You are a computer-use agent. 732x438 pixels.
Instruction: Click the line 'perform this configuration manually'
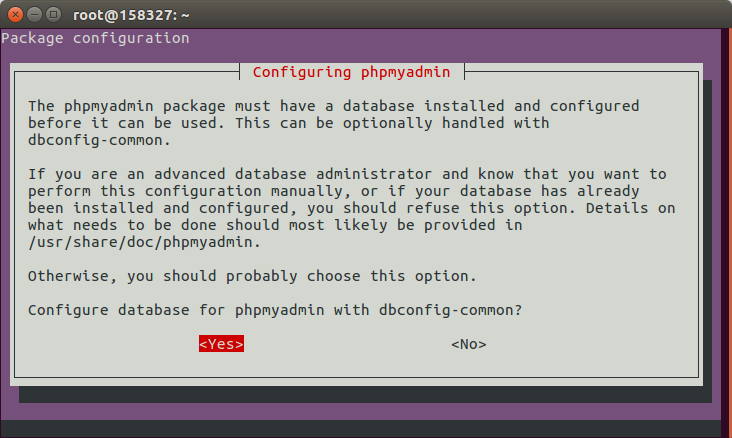(333, 191)
